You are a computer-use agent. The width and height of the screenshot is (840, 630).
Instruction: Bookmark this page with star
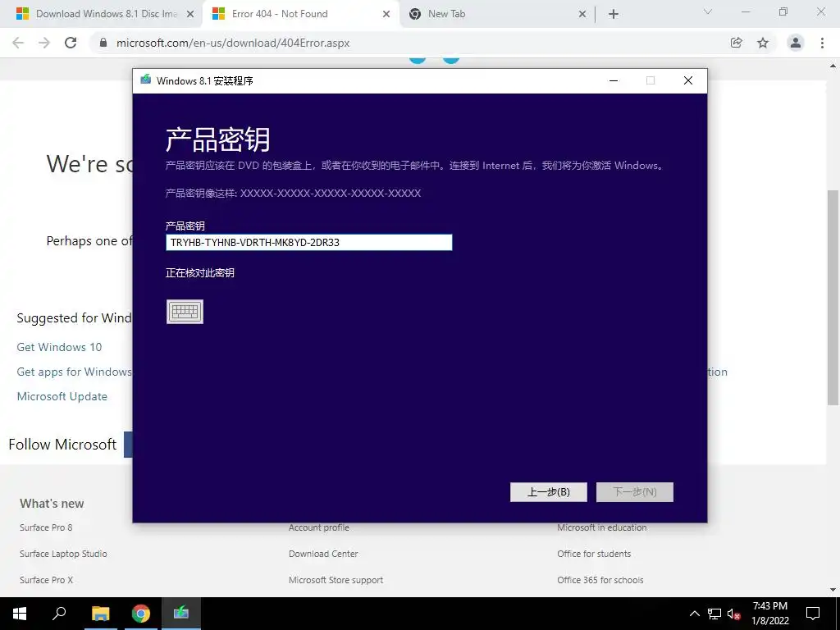pyautogui.click(x=763, y=43)
